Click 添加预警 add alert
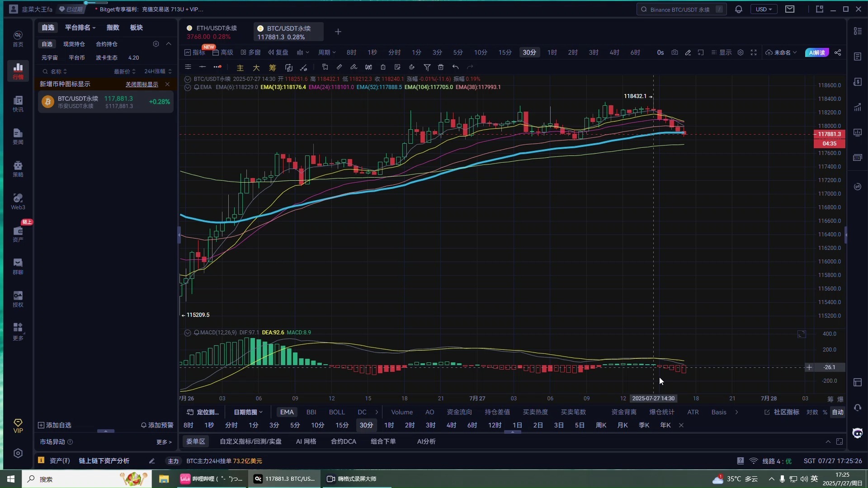The image size is (868, 488). pyautogui.click(x=157, y=425)
